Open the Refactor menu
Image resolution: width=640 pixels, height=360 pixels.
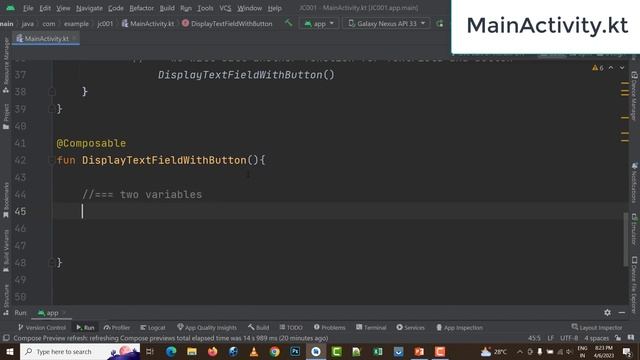[x=141, y=8]
